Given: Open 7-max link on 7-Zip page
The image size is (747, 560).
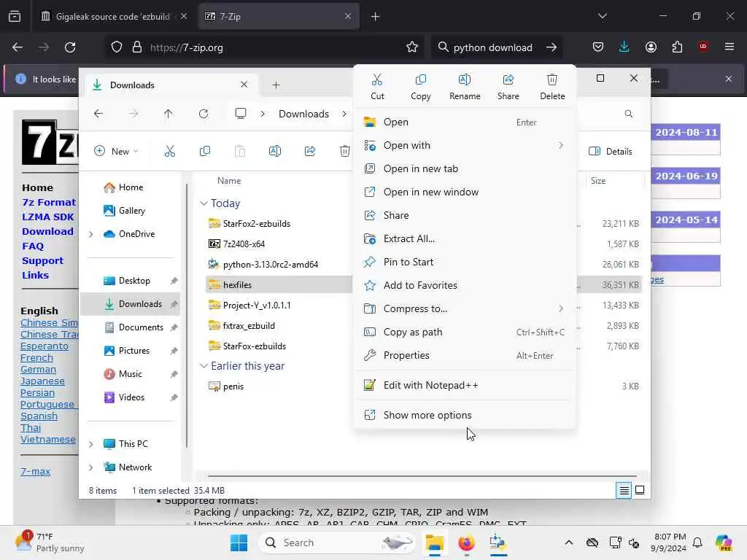Looking at the screenshot, I should (35, 472).
